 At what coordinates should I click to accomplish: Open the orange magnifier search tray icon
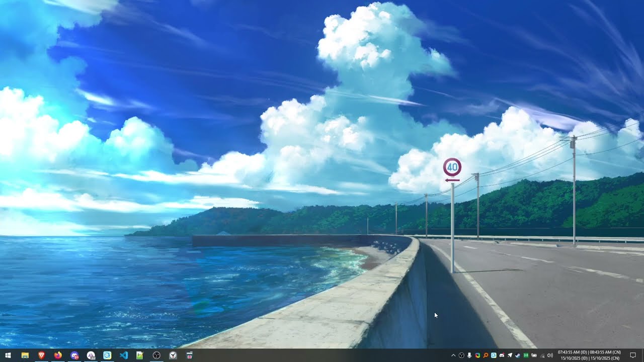[486, 355]
